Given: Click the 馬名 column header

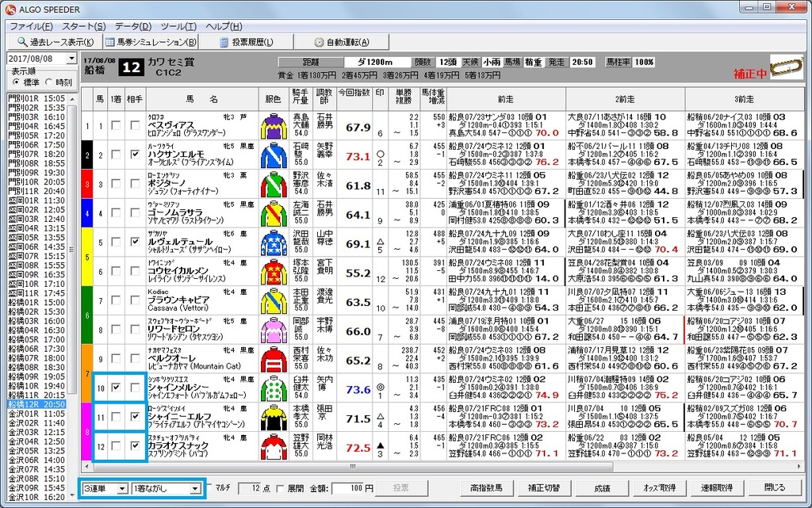Looking at the screenshot, I should coord(202,99).
